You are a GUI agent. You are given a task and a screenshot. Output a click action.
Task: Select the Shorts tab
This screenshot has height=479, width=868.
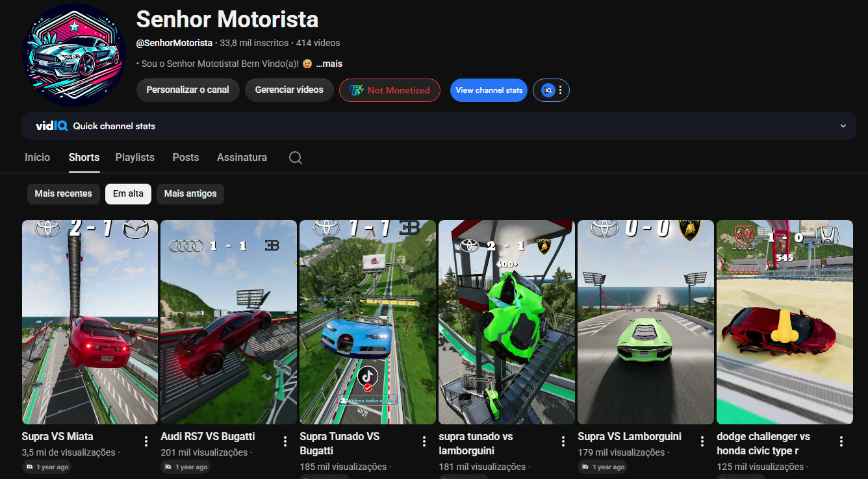(x=84, y=158)
